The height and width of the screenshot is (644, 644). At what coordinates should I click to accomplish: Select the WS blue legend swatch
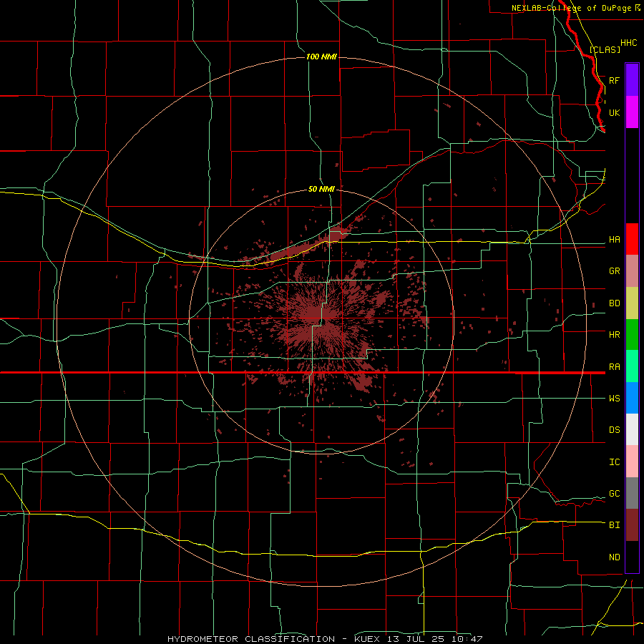click(632, 398)
